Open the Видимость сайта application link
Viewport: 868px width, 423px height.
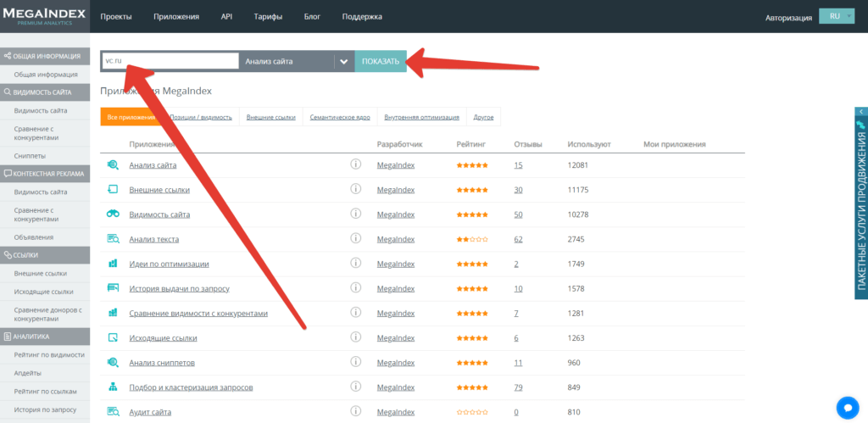click(159, 214)
